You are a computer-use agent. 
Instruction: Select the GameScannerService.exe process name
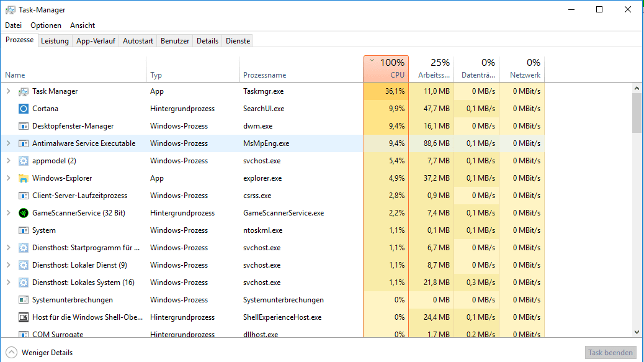coord(284,213)
